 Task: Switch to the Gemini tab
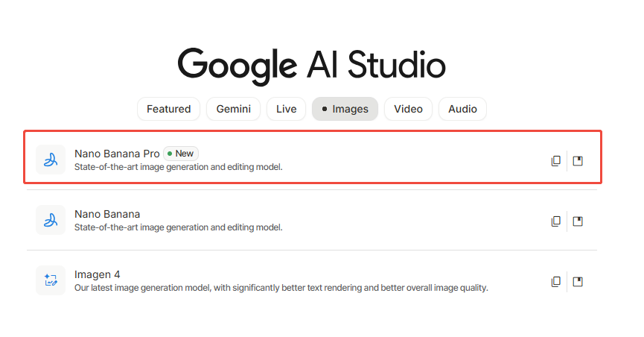[x=233, y=109]
